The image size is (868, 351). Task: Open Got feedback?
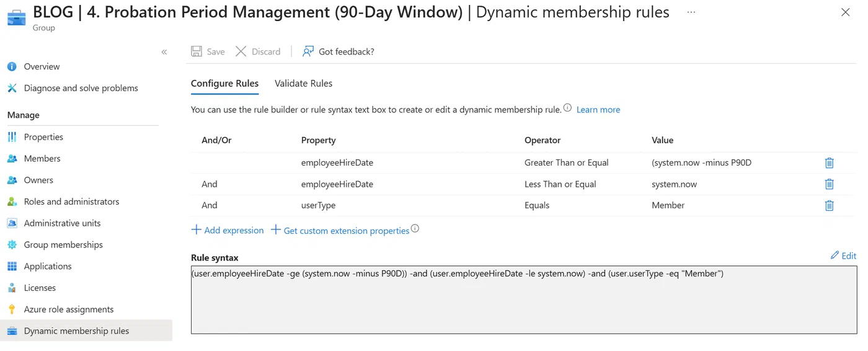339,51
